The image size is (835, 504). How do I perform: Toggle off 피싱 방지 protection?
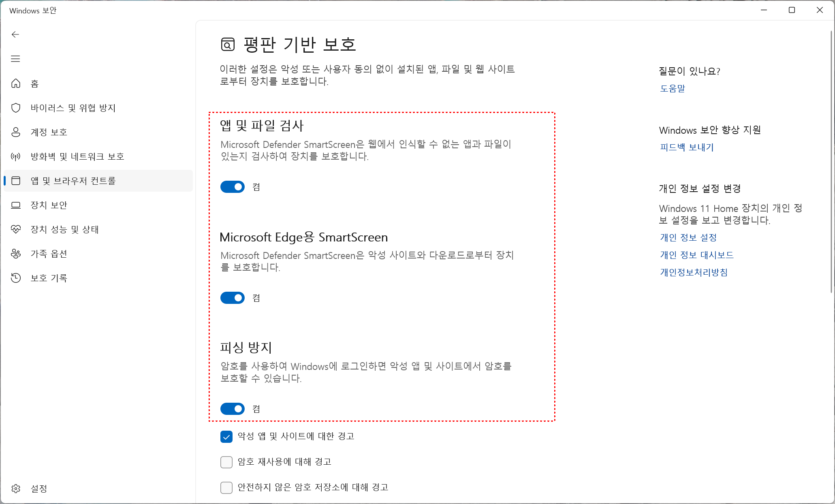232,408
